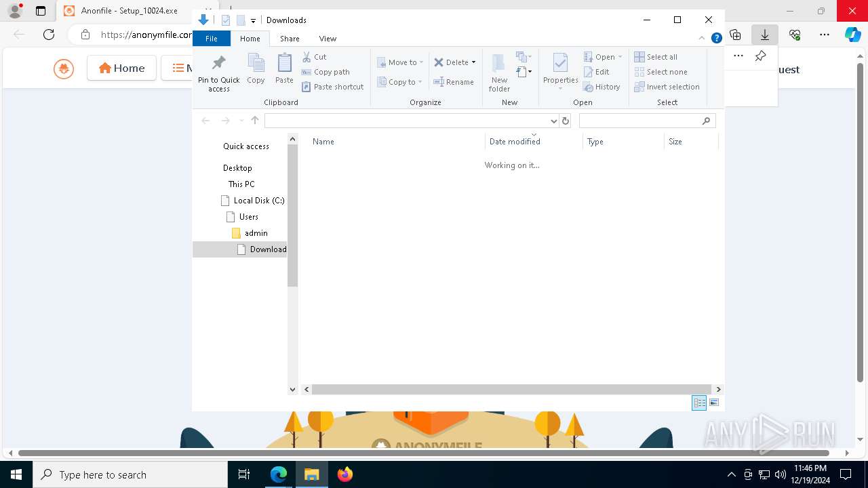Switch to the Share ribbon tab

290,39
